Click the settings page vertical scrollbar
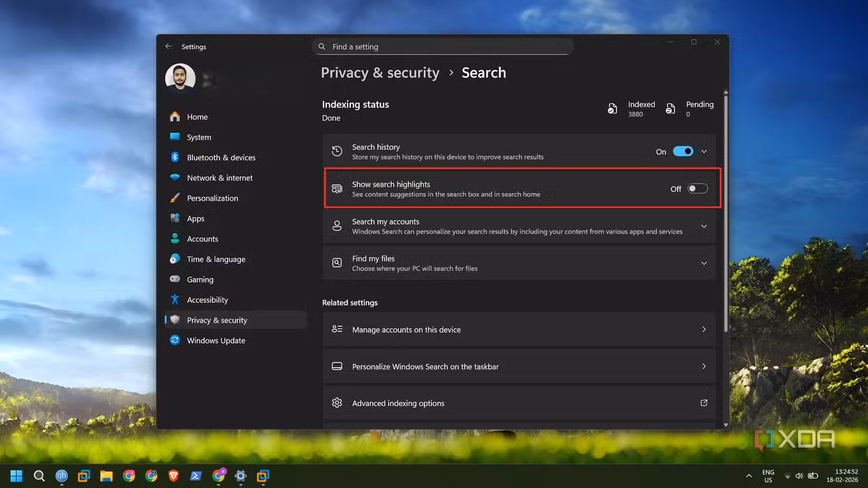The width and height of the screenshot is (868, 488). (x=726, y=214)
